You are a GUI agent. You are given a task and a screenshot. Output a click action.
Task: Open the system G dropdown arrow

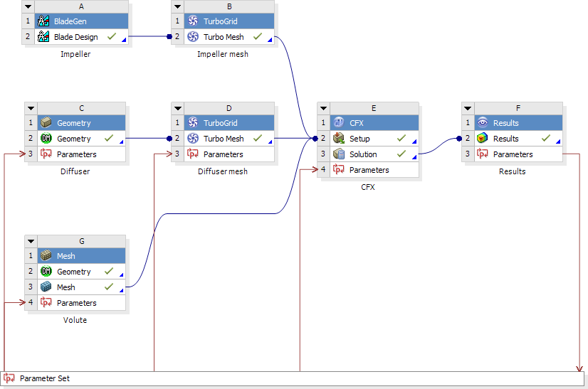coord(31,241)
